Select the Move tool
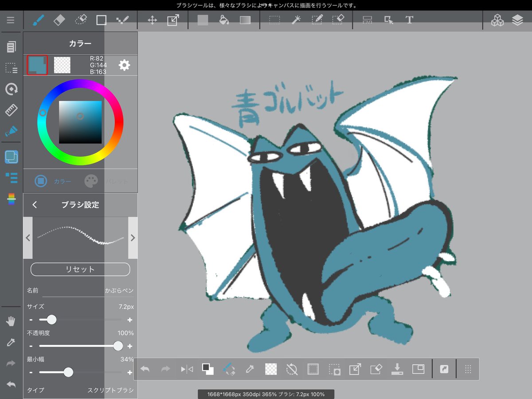Viewport: 532px width, 399px height. pos(152,20)
